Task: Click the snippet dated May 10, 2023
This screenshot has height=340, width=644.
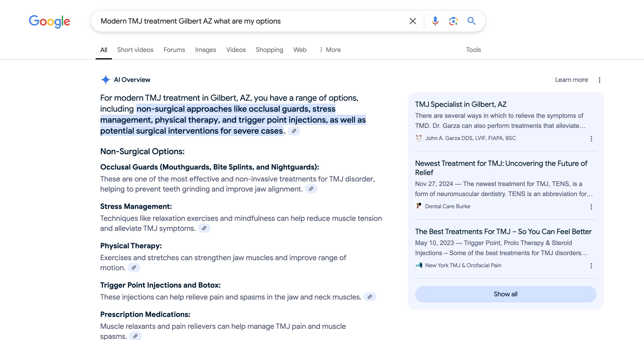Action: click(501, 248)
